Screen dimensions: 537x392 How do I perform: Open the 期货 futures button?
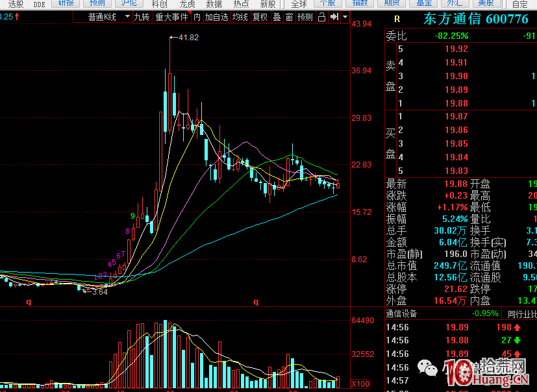(x=392, y=3)
